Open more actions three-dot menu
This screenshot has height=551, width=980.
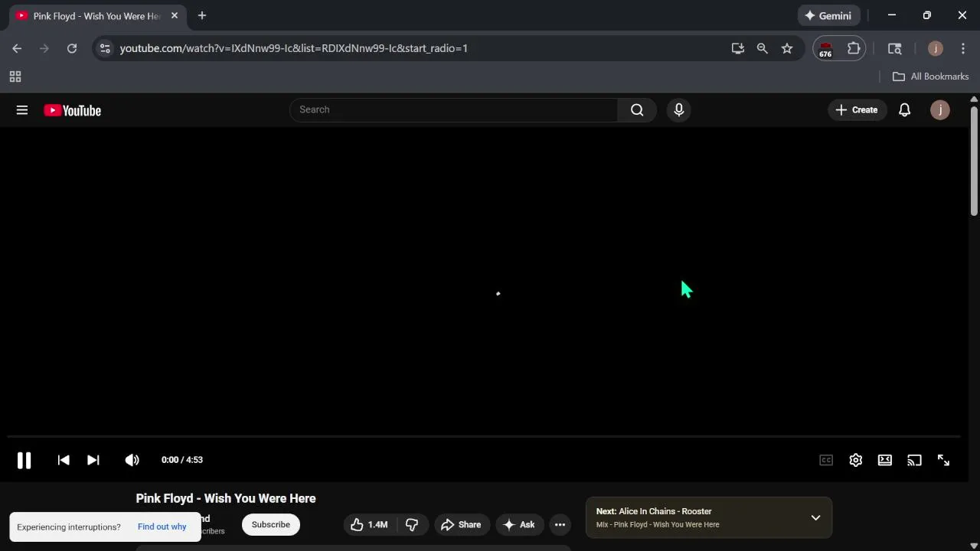click(560, 525)
